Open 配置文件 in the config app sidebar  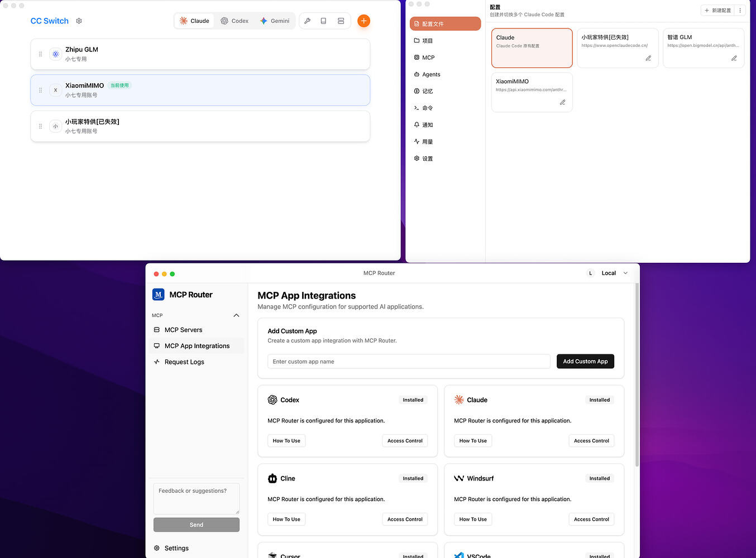point(445,23)
